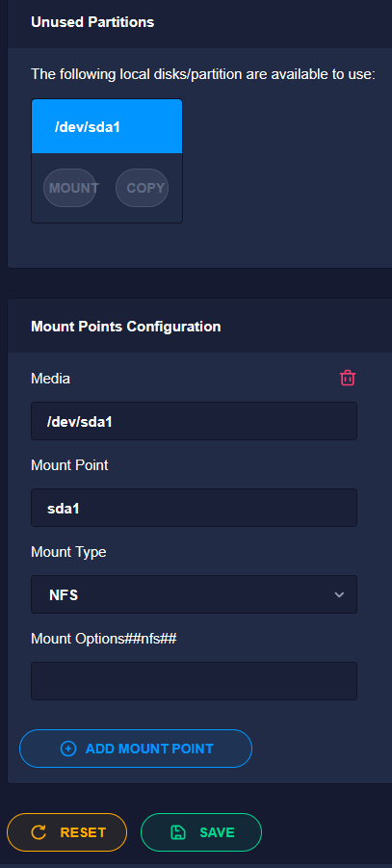Viewport: 392px width, 868px height.
Task: Click the MOUNT button for /dev/sda1
Action: pos(70,188)
